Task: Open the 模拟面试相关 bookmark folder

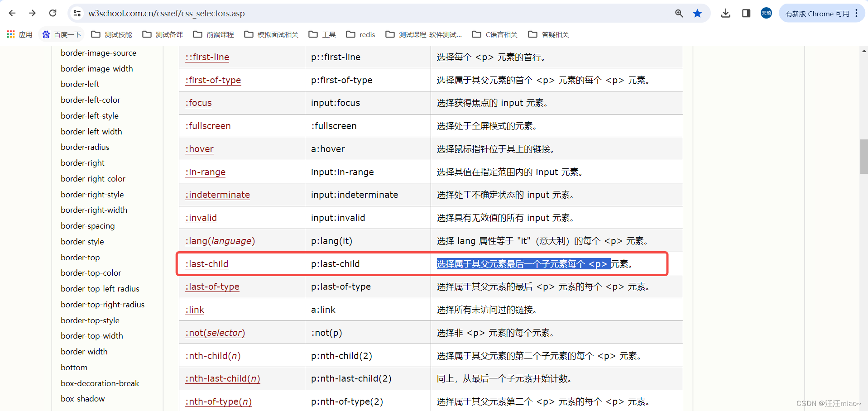Action: pos(271,34)
